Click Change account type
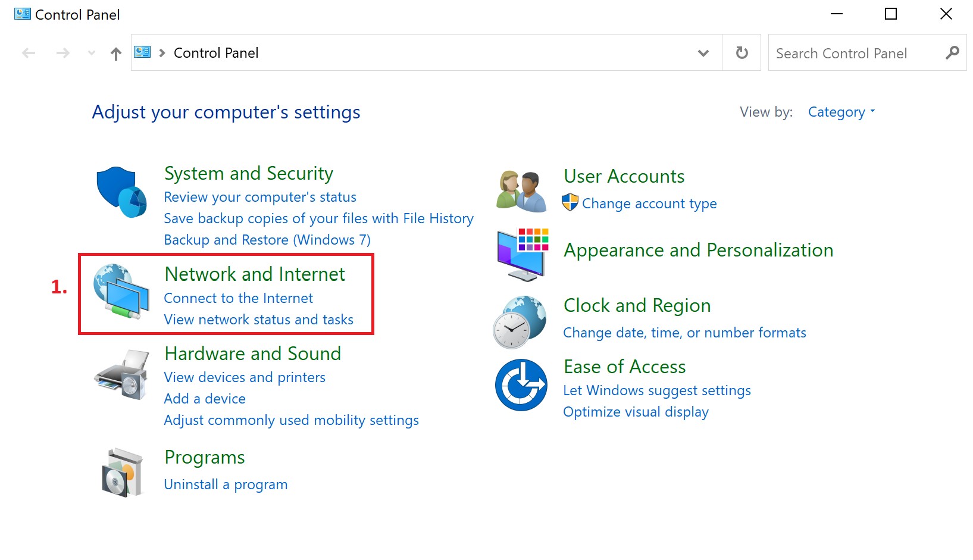This screenshot has width=973, height=560. (x=649, y=203)
